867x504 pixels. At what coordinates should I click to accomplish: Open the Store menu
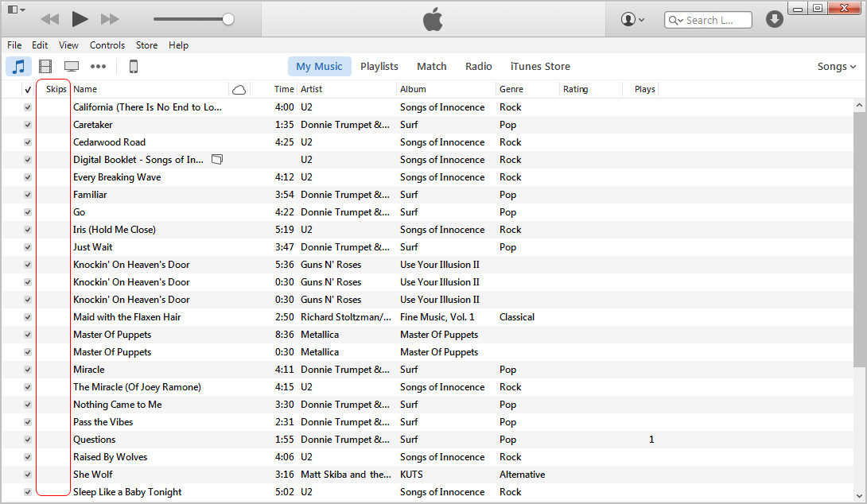click(146, 45)
